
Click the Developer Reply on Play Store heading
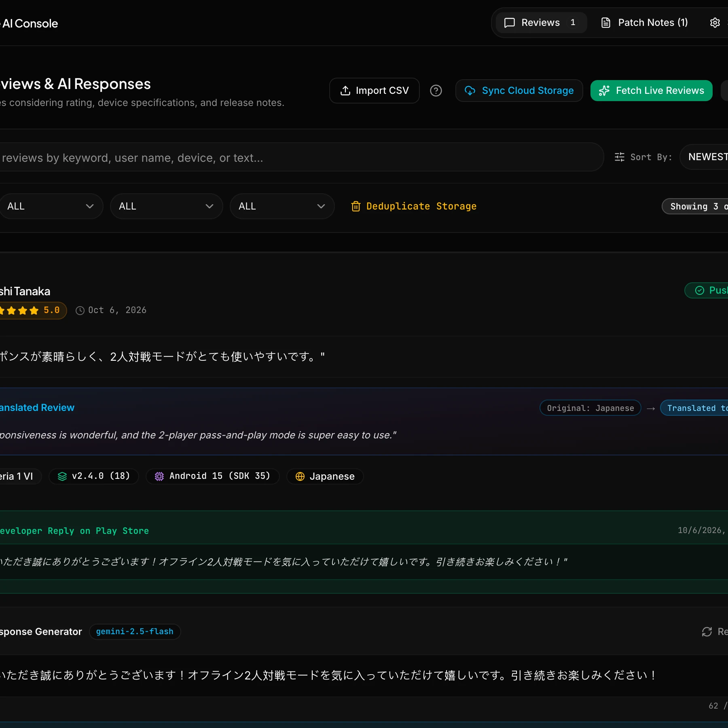(x=74, y=531)
